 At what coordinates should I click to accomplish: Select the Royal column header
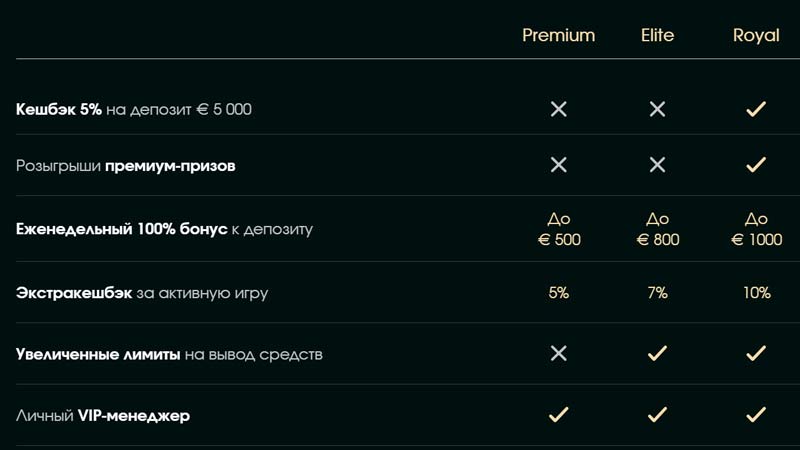pos(756,35)
